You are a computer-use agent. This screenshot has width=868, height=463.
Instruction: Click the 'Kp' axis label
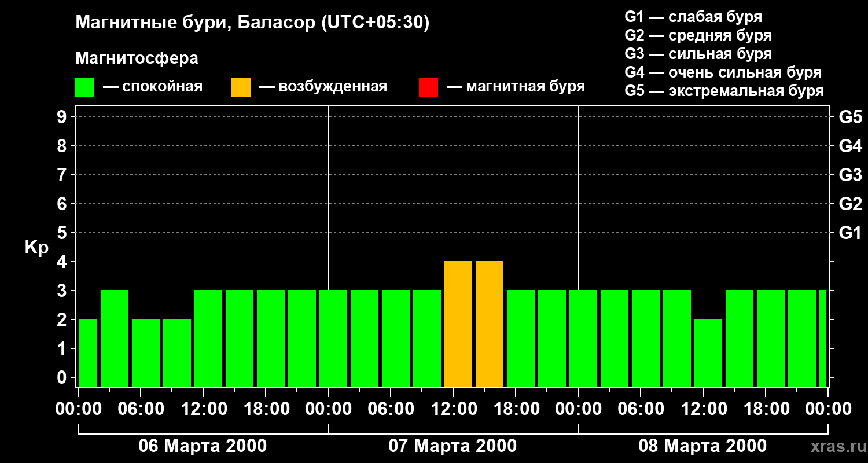coord(36,247)
